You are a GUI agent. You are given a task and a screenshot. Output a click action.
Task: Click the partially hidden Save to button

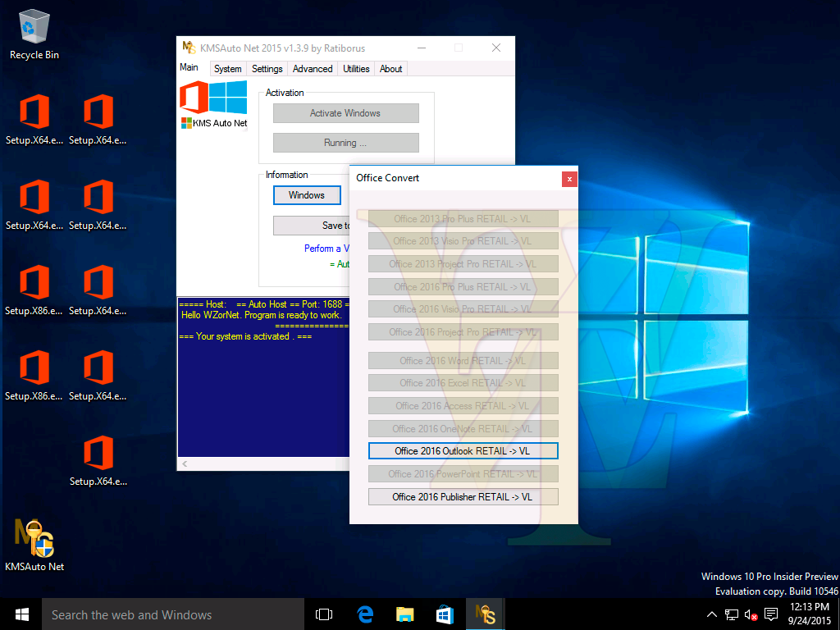[x=311, y=226]
